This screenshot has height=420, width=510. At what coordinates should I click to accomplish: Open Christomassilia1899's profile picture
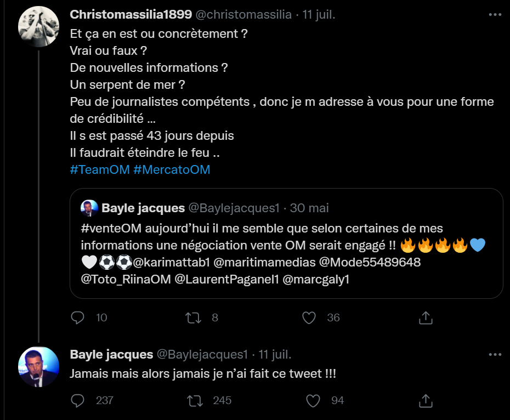pos(38,27)
